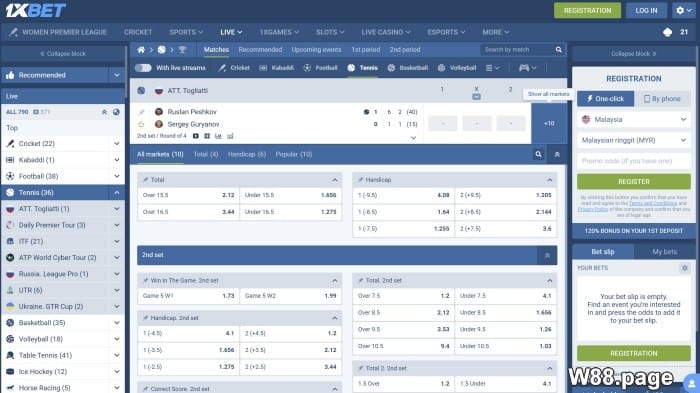700x393 pixels.
Task: Click Collapse block in left sidebar
Action: tap(63, 54)
